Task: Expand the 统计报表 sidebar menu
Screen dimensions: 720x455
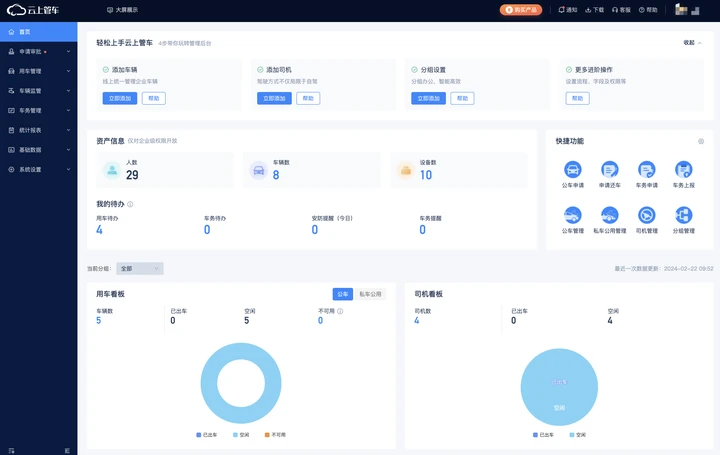Action: tap(39, 130)
